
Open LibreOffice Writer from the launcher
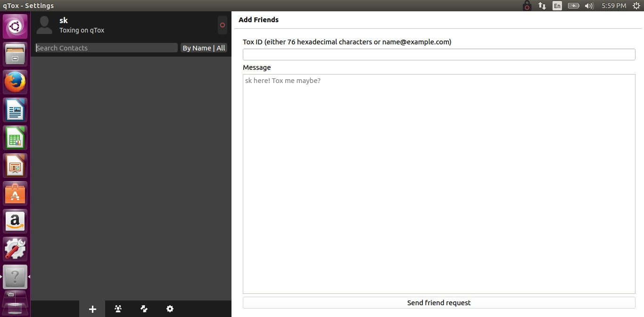pos(15,110)
